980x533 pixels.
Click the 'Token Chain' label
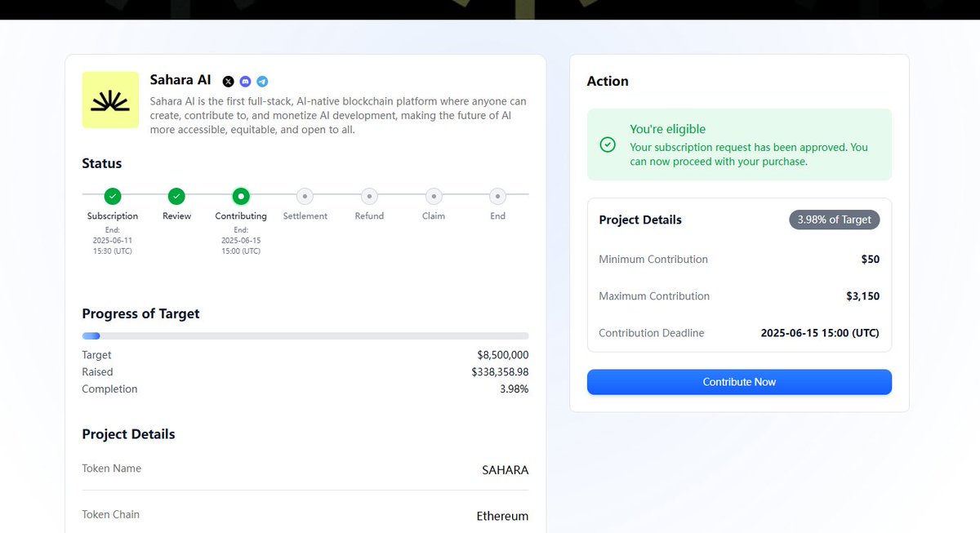pos(110,514)
